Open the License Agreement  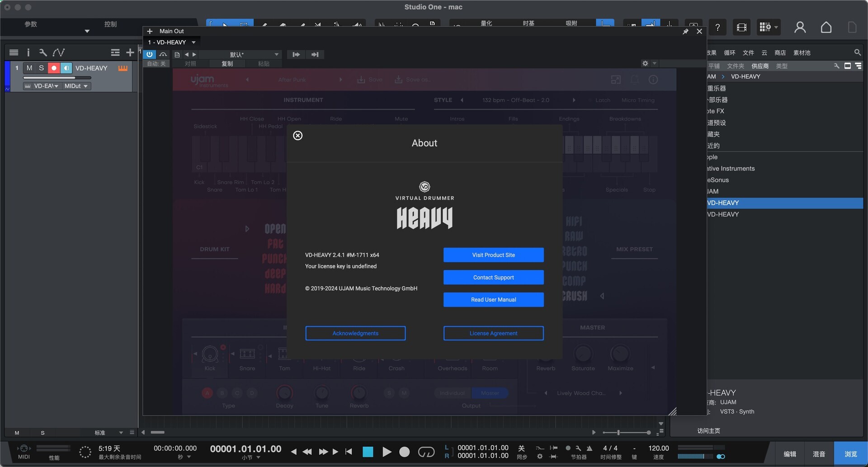click(493, 333)
